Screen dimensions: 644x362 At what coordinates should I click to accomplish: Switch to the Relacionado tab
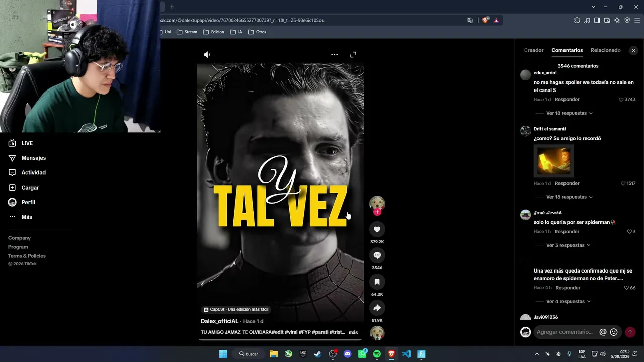pyautogui.click(x=606, y=50)
